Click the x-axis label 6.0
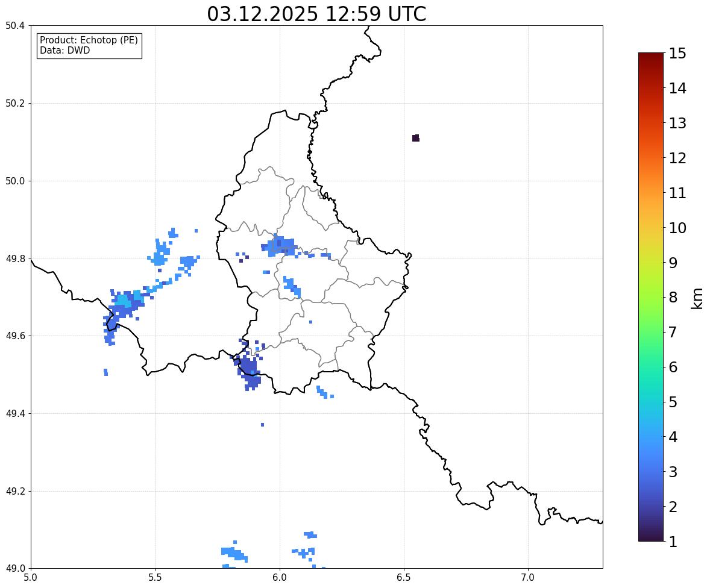710x588 pixels. 280,578
